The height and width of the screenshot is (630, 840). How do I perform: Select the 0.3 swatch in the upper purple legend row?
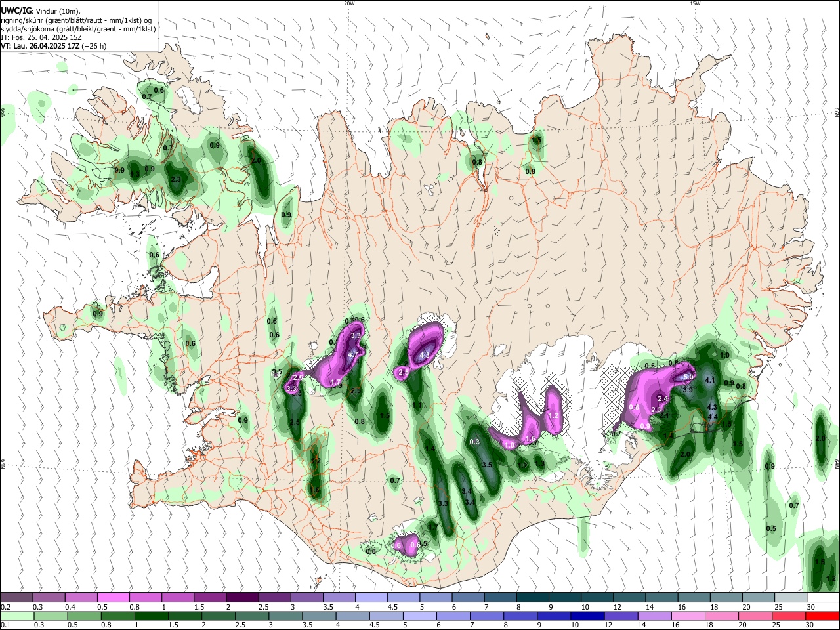(x=49, y=597)
